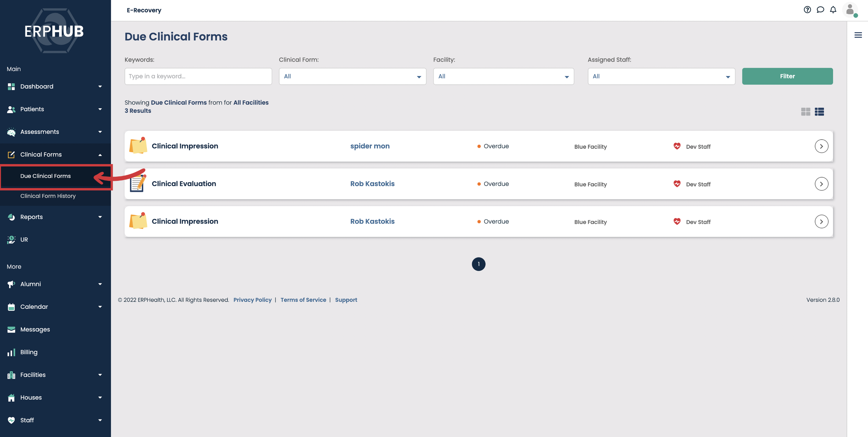Open Clinical Form History submenu item
Screen dimensions: 868x437
click(48, 196)
